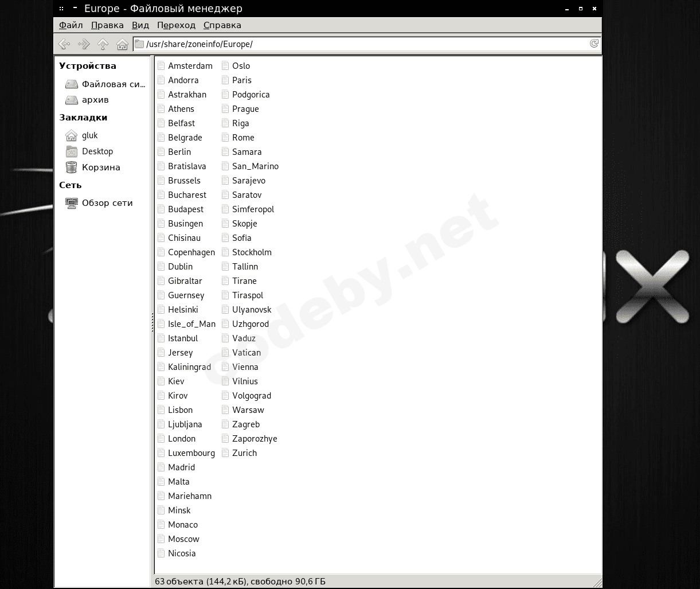Go back with the left arrow button

(x=64, y=44)
